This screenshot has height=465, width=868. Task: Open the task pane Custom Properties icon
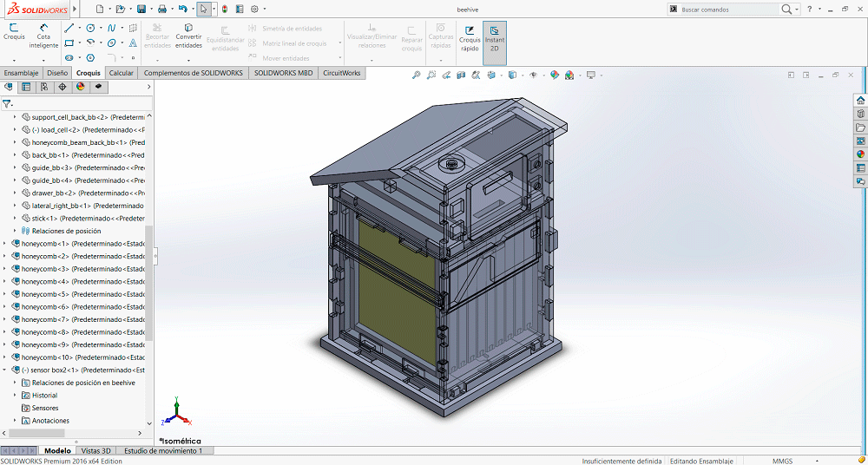point(860,167)
